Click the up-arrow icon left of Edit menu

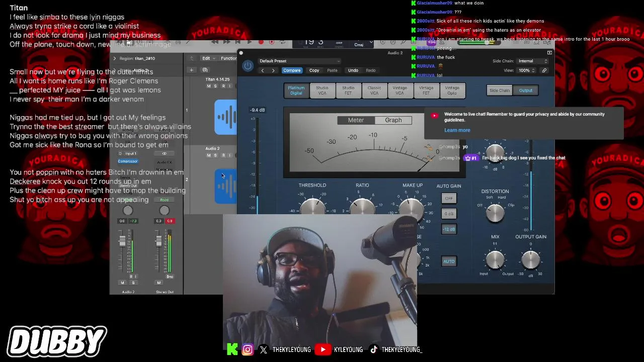click(x=192, y=58)
